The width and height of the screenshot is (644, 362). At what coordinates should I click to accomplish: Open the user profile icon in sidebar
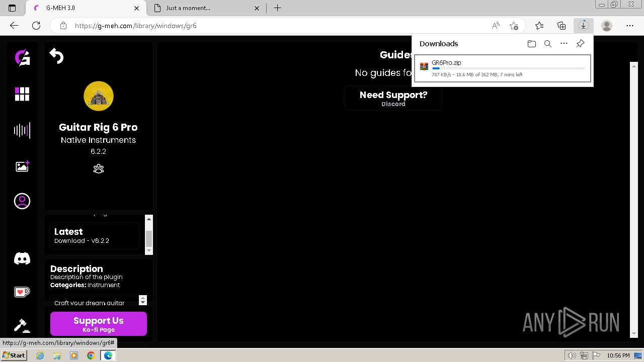point(22,201)
